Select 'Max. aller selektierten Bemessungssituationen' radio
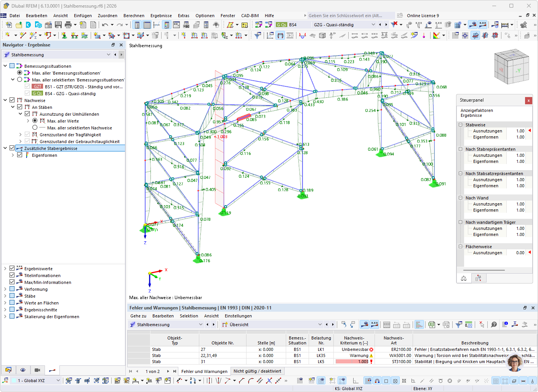 point(20,80)
